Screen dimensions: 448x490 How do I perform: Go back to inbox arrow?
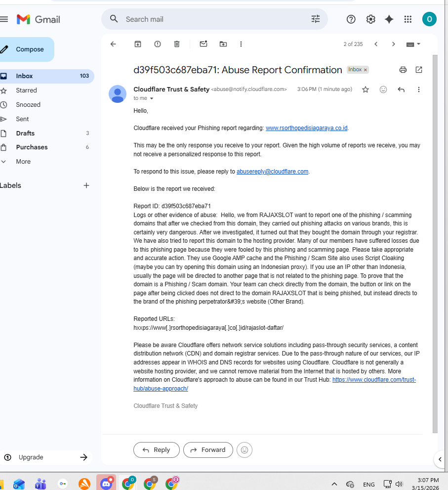(113, 44)
